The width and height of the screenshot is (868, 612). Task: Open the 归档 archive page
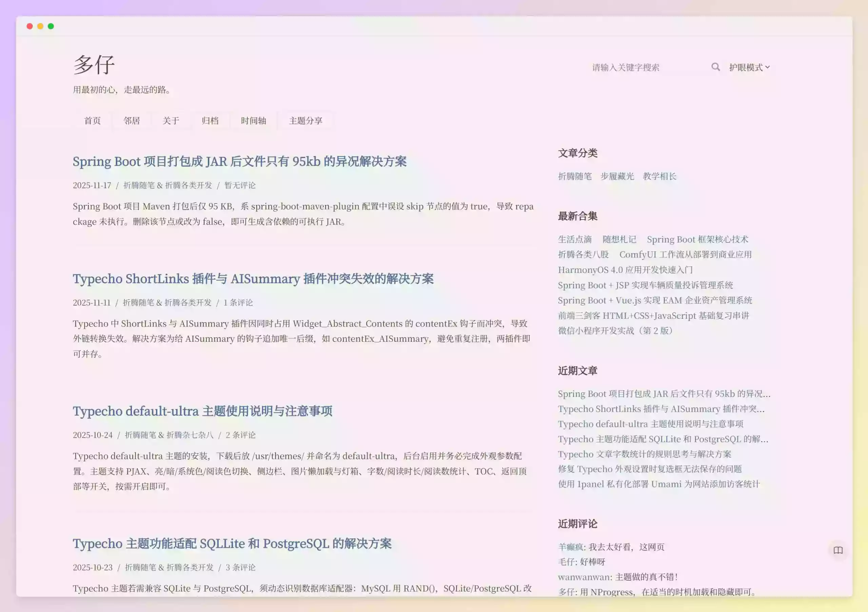[x=211, y=121]
